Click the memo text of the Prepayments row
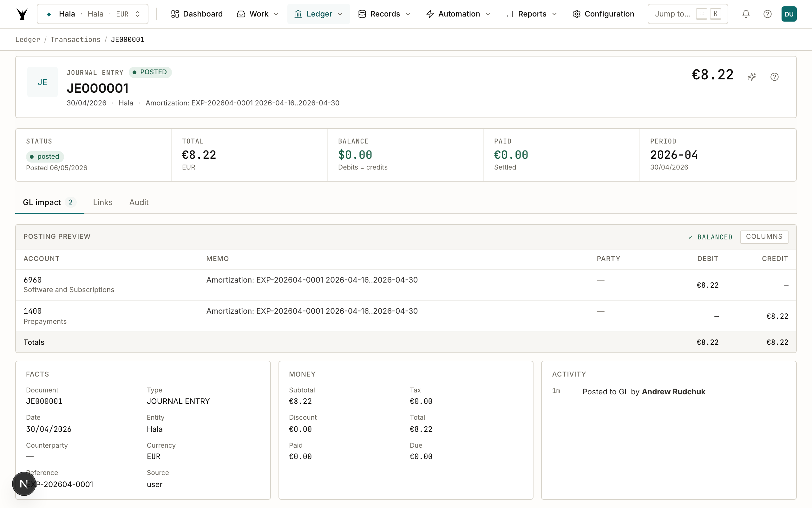 click(x=312, y=311)
